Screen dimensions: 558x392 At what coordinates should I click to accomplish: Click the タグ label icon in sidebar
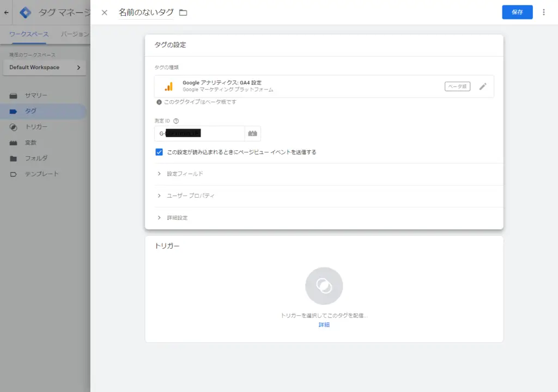point(13,112)
